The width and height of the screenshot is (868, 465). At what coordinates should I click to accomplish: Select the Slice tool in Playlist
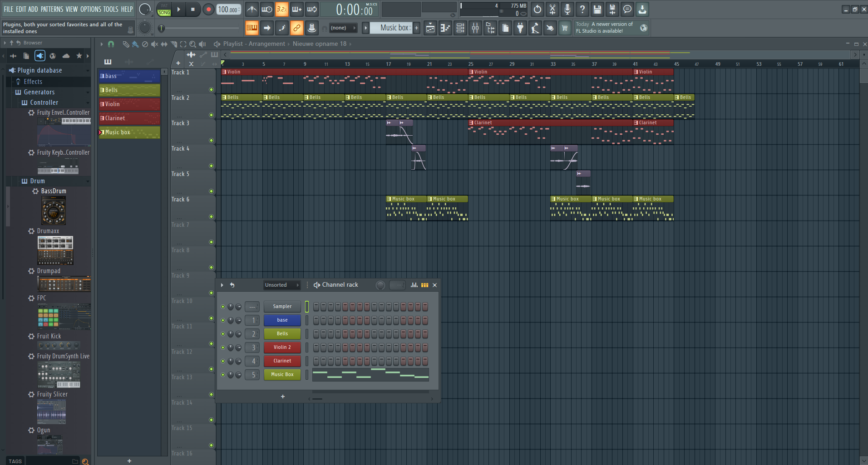[173, 44]
